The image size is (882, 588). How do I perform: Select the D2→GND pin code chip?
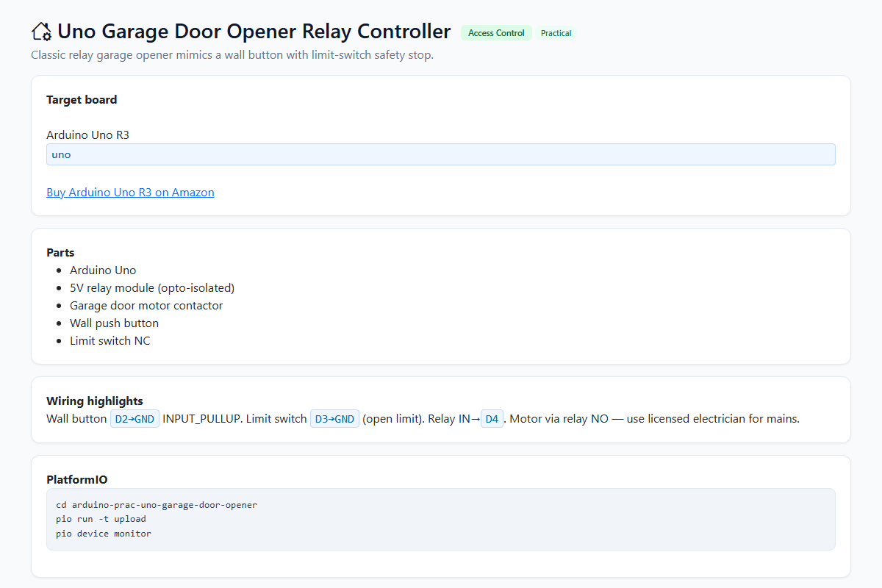point(135,419)
